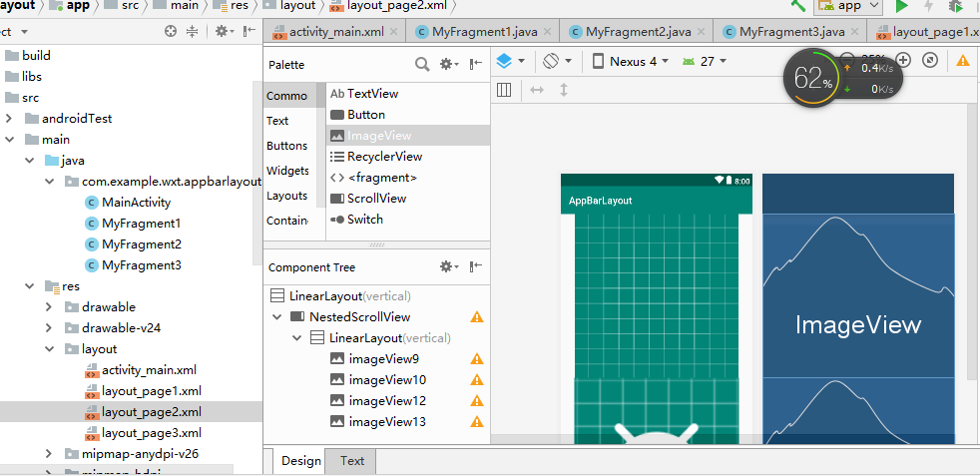Expand the drawable folder
The height and width of the screenshot is (476, 980).
[49, 306]
